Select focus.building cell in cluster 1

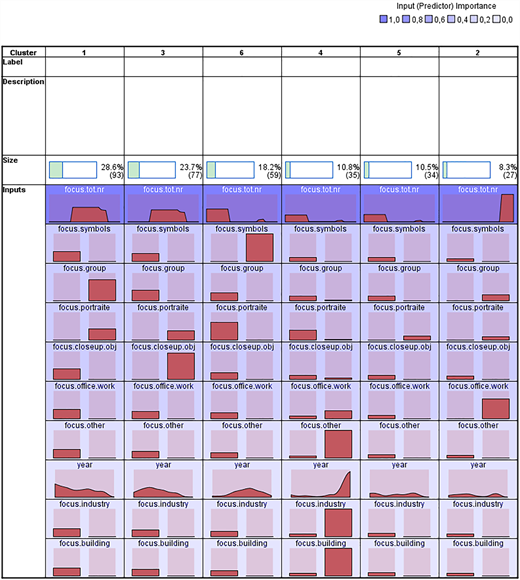[x=85, y=558]
